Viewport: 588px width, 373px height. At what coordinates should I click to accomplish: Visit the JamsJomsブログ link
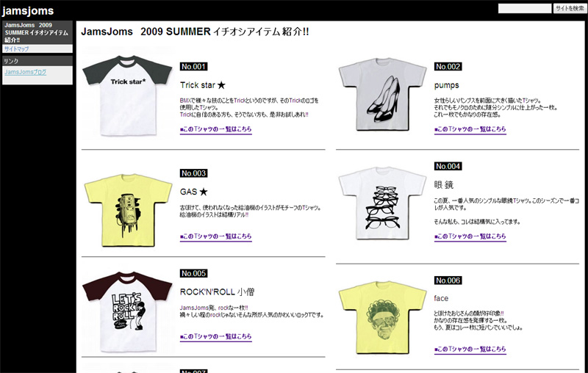[x=26, y=72]
